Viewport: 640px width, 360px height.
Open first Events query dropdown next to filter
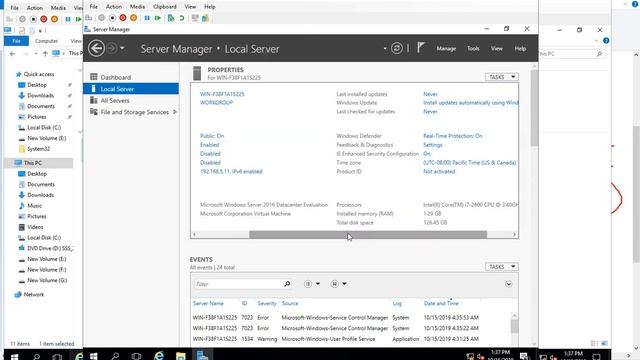click(x=312, y=284)
